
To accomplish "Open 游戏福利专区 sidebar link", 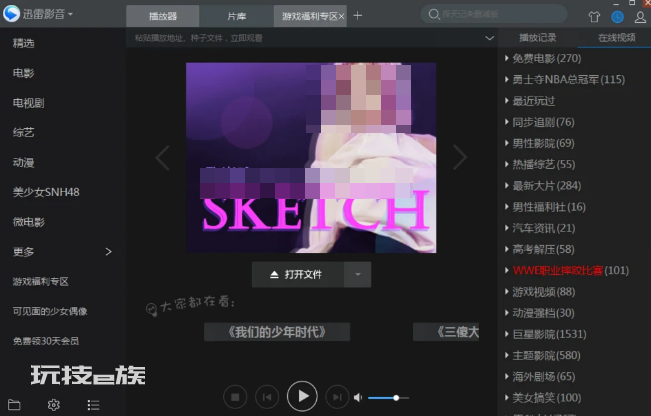I will point(41,282).
